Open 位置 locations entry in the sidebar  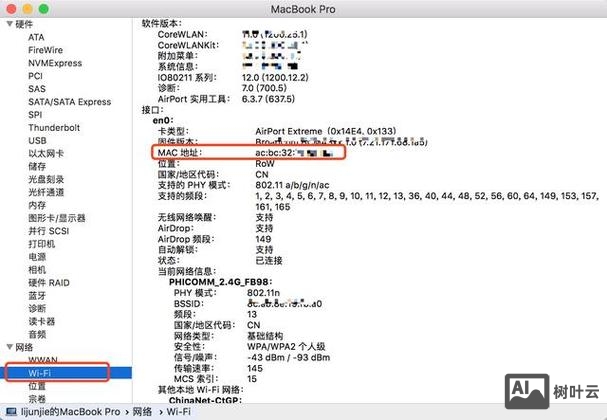coord(37,386)
